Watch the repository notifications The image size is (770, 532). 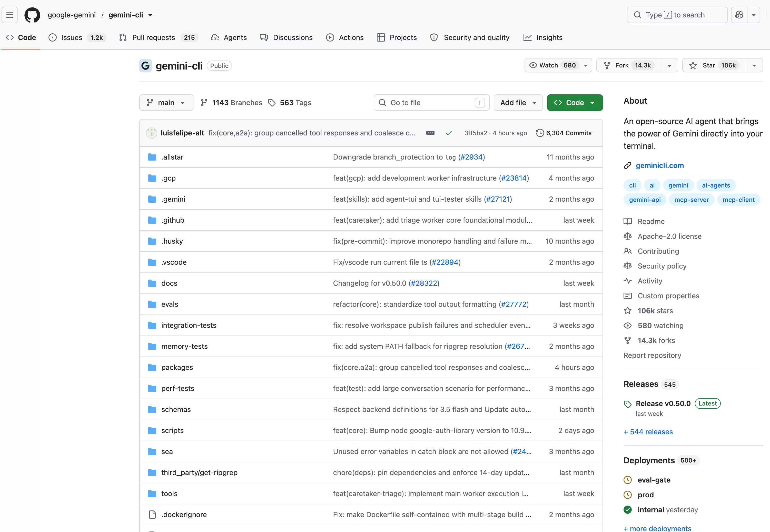pos(558,65)
